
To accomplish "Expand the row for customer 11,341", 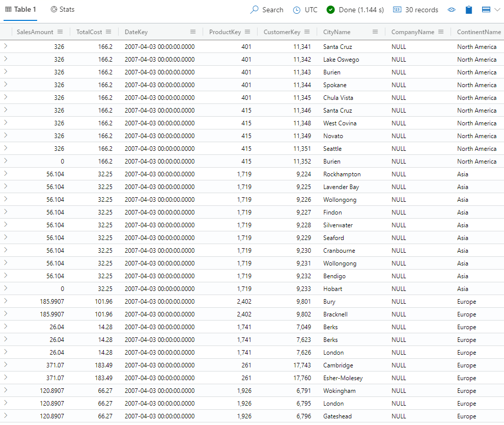I will pyautogui.click(x=6, y=46).
